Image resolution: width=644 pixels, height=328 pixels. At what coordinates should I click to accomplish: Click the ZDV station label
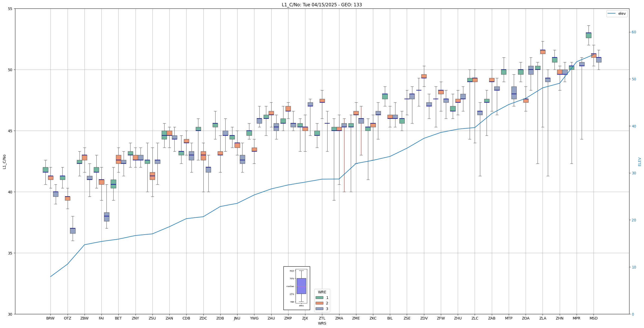click(424, 318)
